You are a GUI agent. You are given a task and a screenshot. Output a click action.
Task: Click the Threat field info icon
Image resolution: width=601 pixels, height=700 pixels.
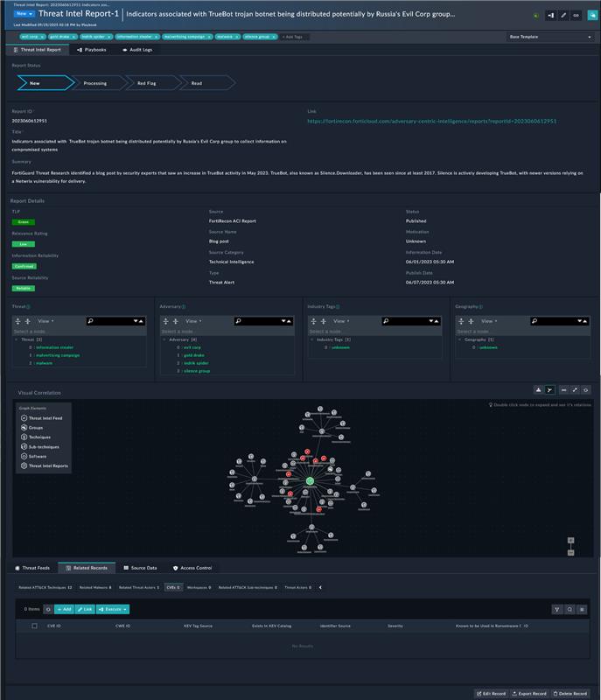pos(28,307)
